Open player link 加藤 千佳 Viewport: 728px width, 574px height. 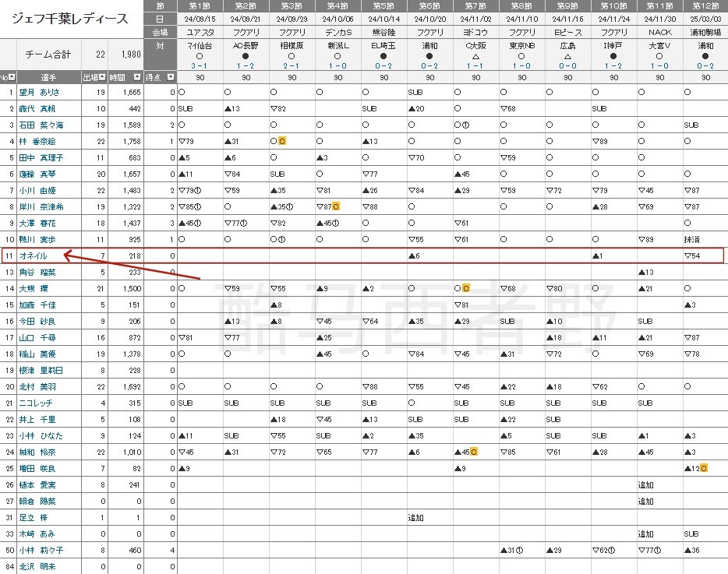click(37, 305)
